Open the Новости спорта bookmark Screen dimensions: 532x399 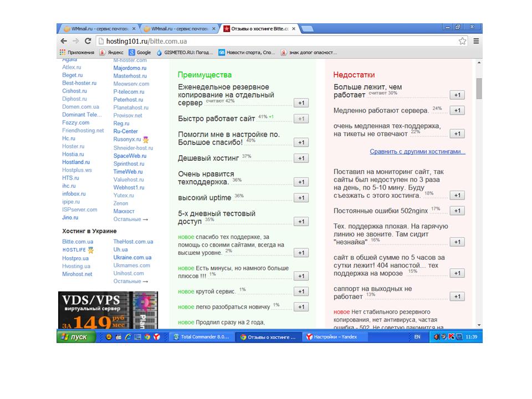(x=247, y=52)
